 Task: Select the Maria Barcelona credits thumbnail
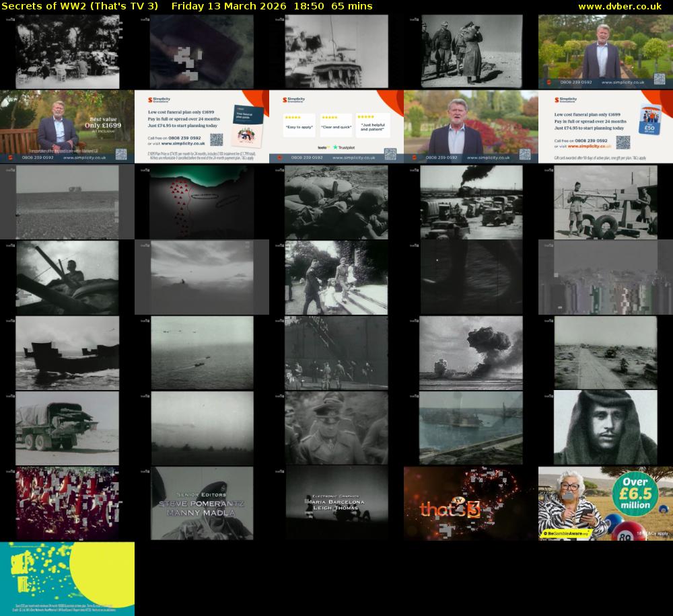336,504
